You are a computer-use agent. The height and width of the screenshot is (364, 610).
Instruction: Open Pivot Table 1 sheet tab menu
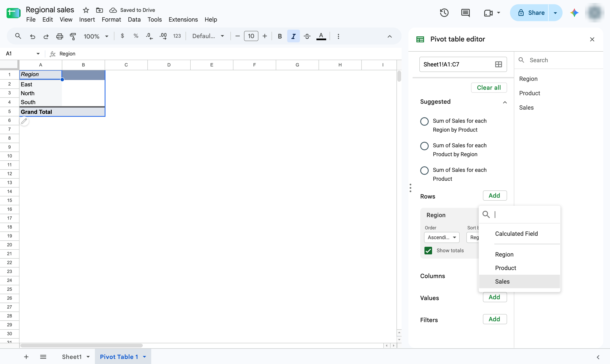click(x=145, y=357)
